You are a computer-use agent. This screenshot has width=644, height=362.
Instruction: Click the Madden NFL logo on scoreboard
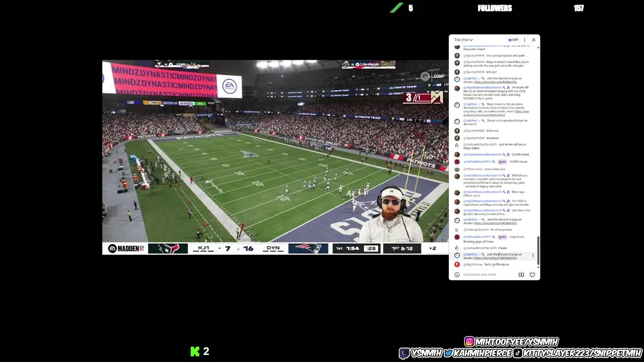point(126,248)
